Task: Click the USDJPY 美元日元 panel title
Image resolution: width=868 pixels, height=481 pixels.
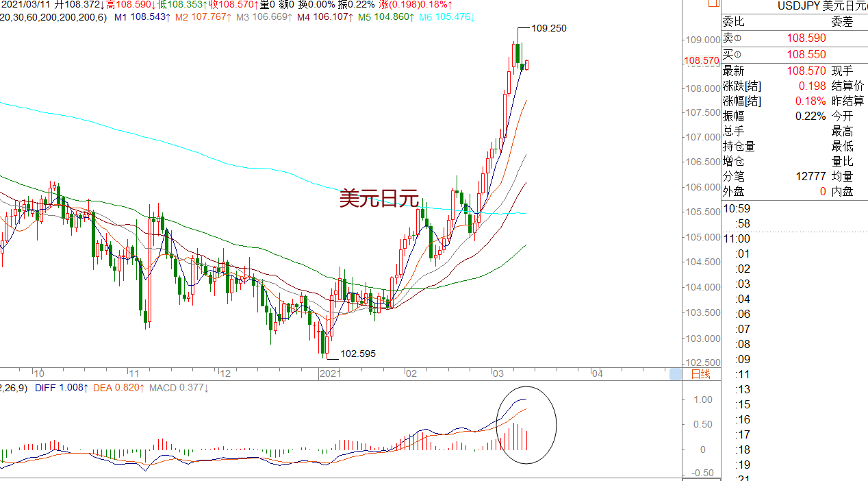Action: coord(822,6)
